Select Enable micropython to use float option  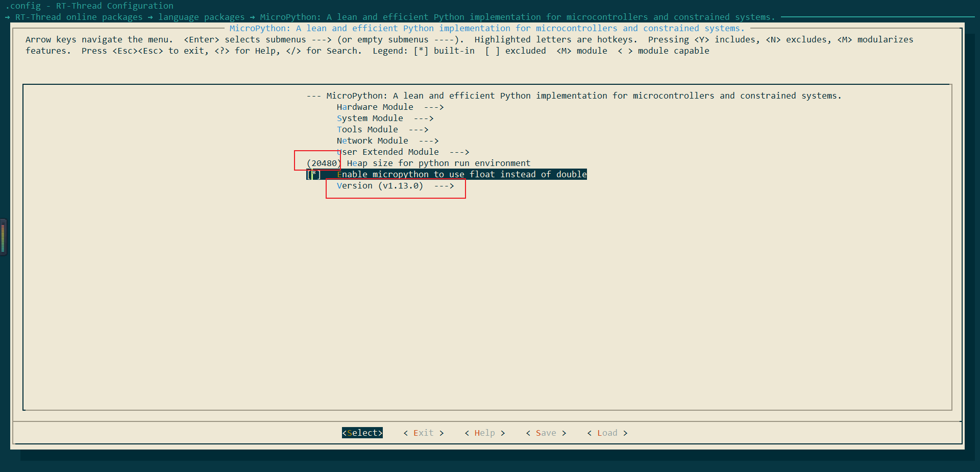[461, 174]
